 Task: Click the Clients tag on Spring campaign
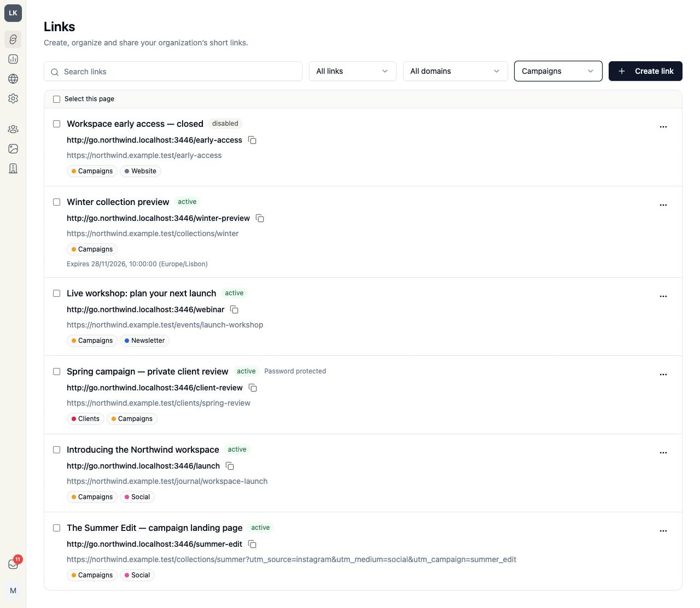click(x=85, y=419)
